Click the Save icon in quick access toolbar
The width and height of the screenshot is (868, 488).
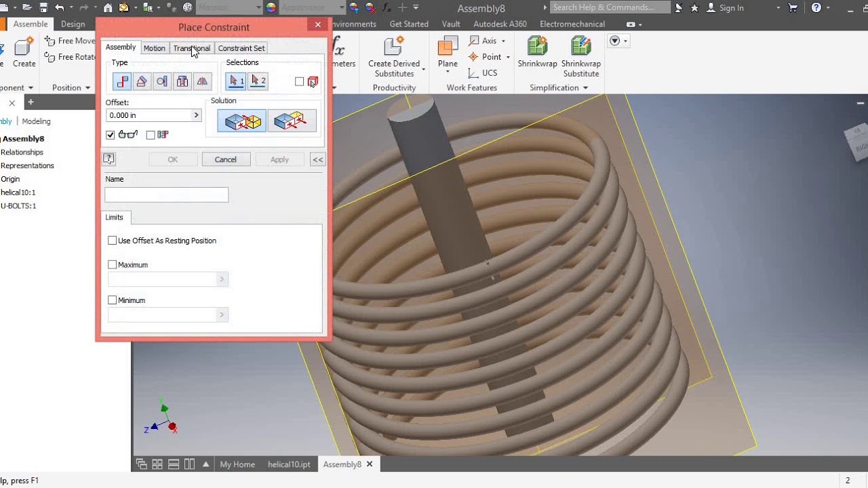click(x=43, y=7)
